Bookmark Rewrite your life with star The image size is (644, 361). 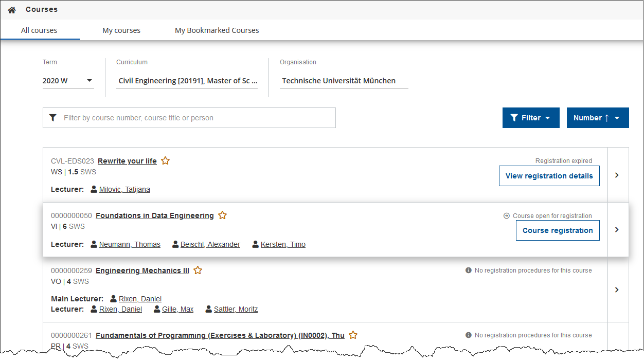[x=165, y=161]
